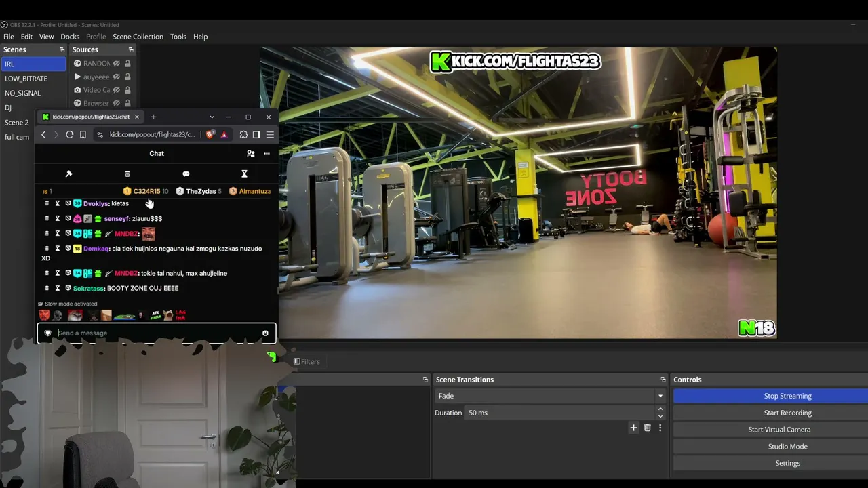Open the chat users list icon
Viewport: 868px width, 488px height.
point(251,154)
